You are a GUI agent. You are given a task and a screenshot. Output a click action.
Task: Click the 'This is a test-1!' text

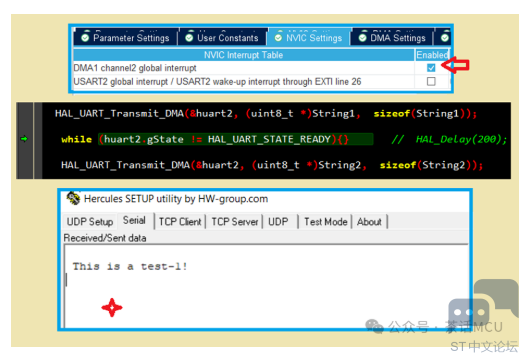pyautogui.click(x=130, y=267)
